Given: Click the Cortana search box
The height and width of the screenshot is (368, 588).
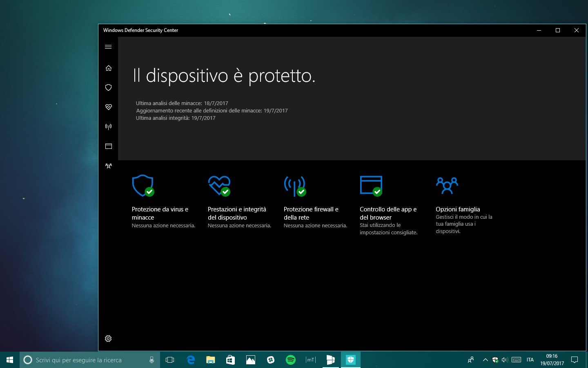Looking at the screenshot, I should click(90, 360).
